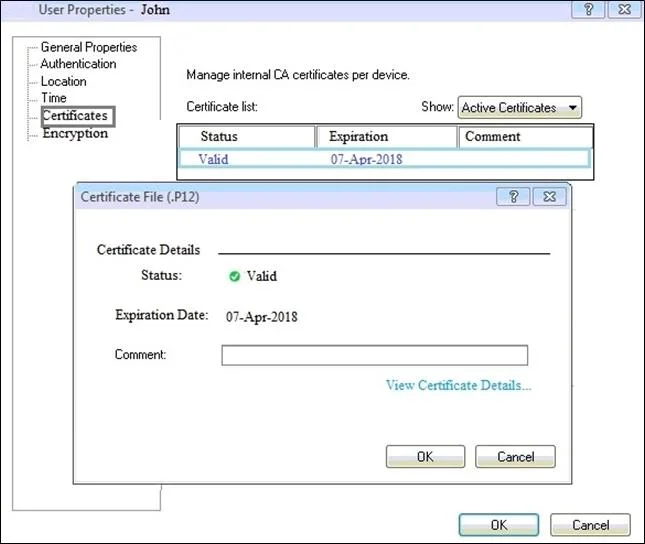Select the Valid cell in certificate row
Viewport: 645px width, 544px height.
point(213,159)
